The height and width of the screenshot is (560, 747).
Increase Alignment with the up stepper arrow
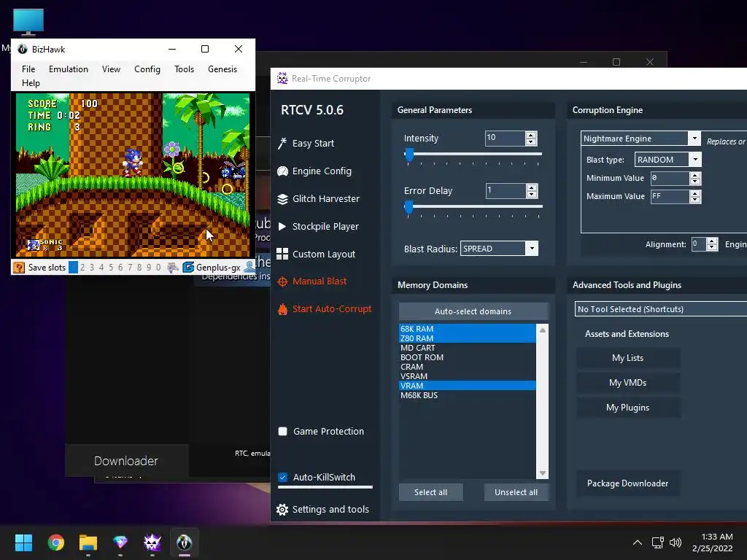tap(712, 241)
